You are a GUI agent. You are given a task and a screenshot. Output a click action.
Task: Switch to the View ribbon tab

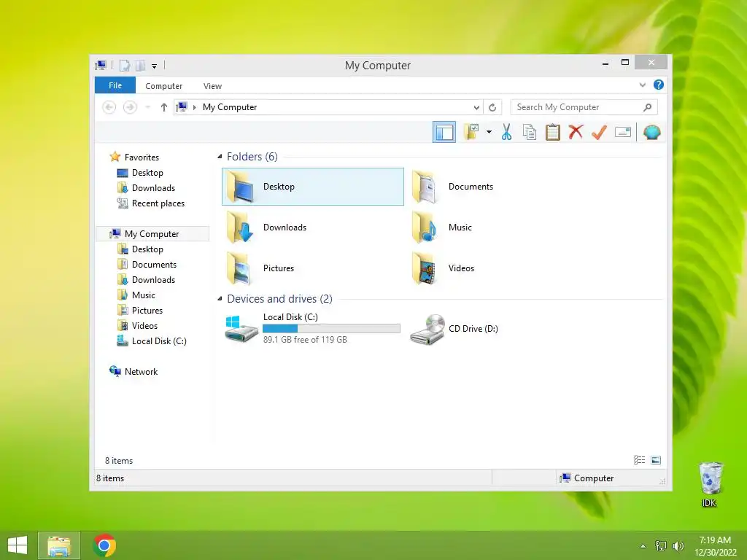click(x=212, y=86)
